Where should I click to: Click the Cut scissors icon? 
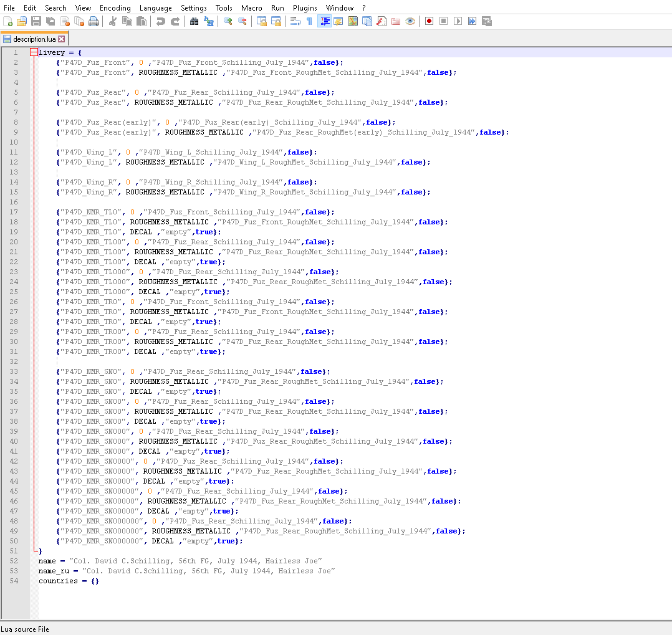coord(113,21)
